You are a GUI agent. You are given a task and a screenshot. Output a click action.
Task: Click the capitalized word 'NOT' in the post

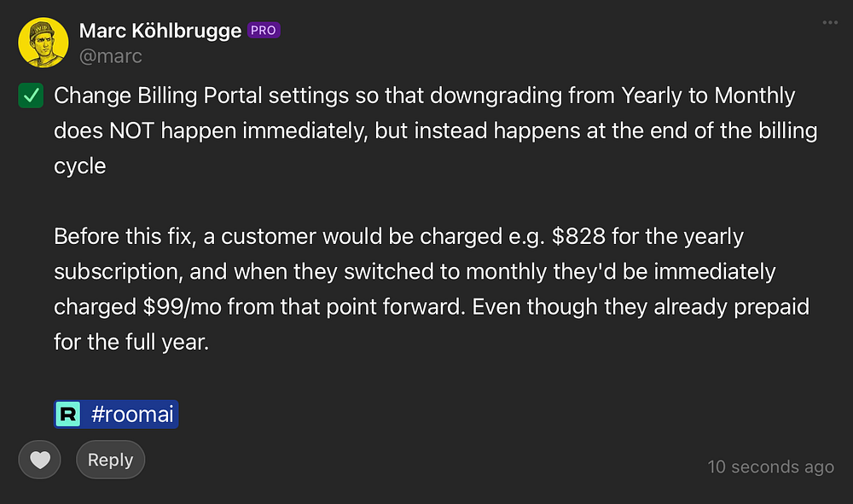131,131
